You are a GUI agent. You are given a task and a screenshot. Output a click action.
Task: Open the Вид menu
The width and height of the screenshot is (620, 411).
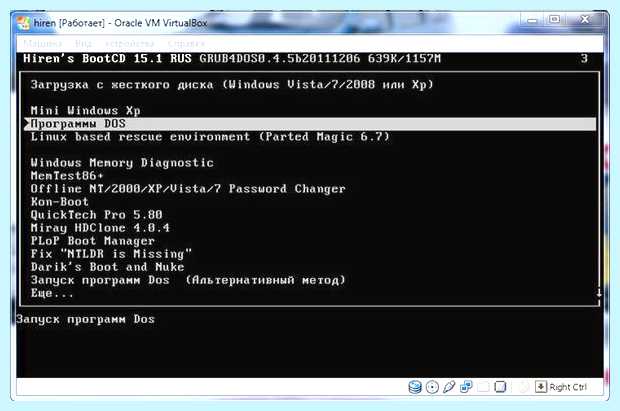84,43
